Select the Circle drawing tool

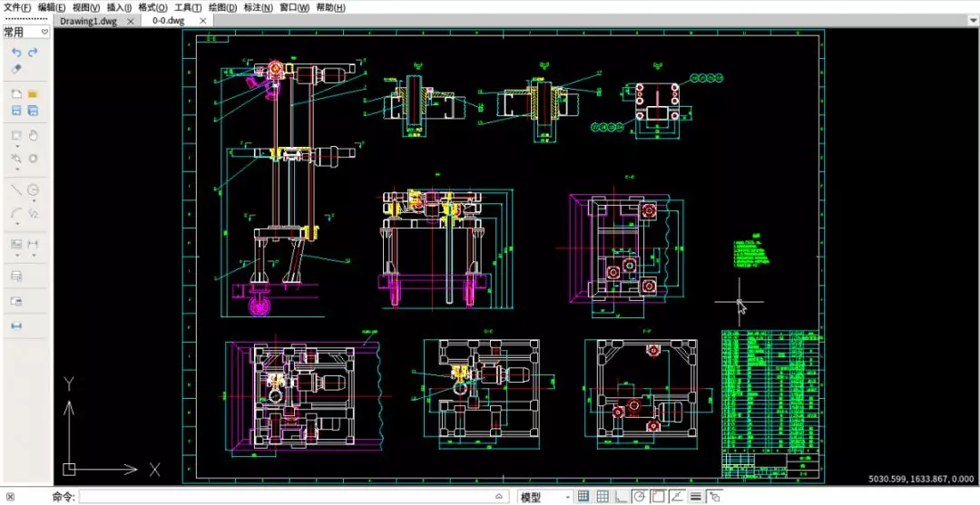pos(34,189)
